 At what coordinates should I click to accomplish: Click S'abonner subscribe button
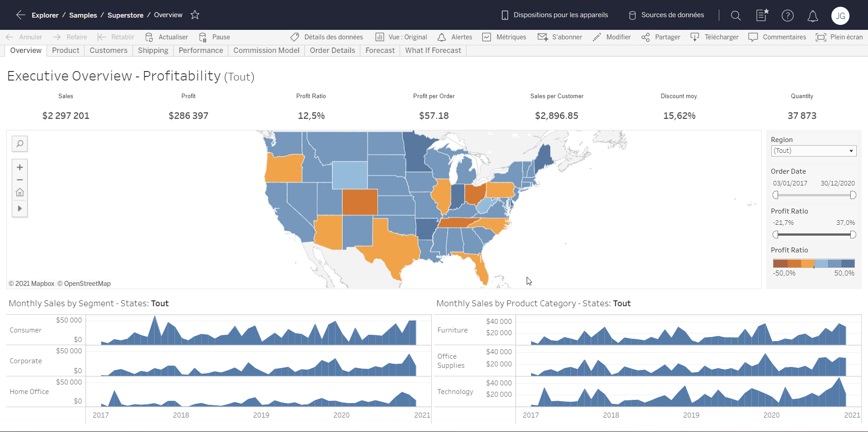point(560,37)
